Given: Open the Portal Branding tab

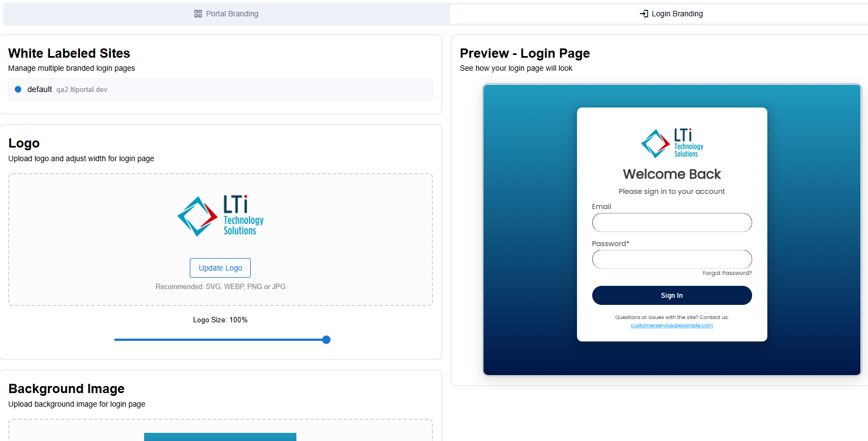Looking at the screenshot, I should (x=227, y=14).
